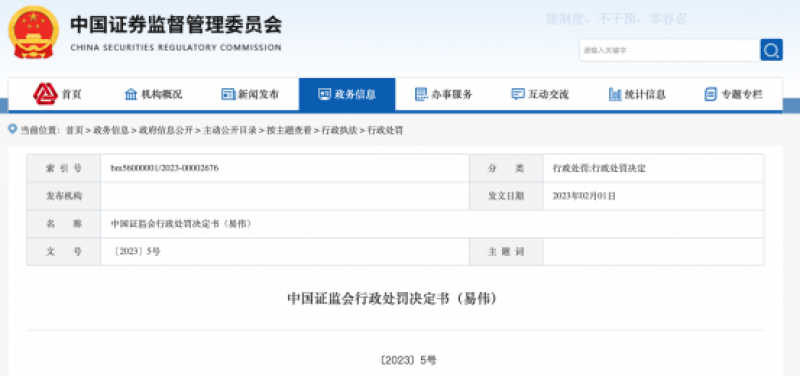Click the 机构概况 building icon
Viewport: 800px width, 376px height.
(x=131, y=94)
